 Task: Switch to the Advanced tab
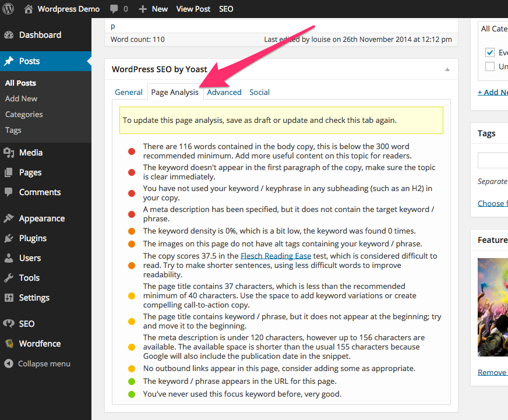pyautogui.click(x=224, y=92)
